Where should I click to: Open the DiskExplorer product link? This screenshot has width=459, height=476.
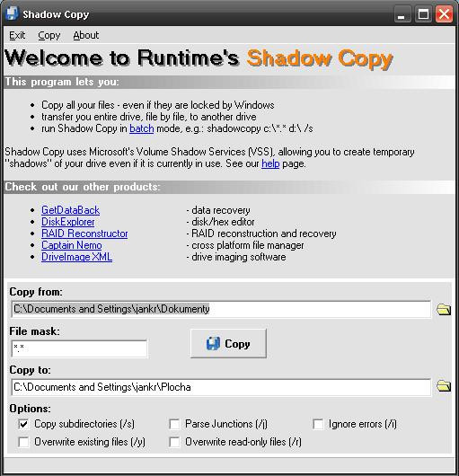(68, 222)
